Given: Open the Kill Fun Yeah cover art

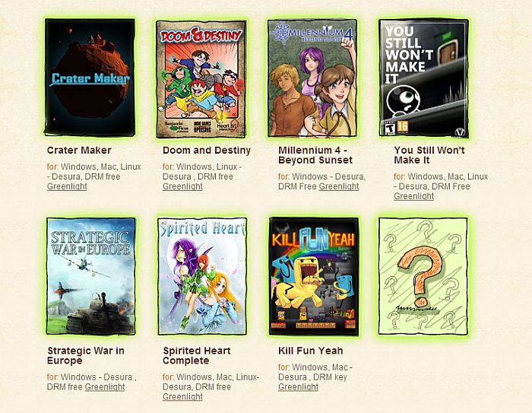Looking at the screenshot, I should click(314, 276).
